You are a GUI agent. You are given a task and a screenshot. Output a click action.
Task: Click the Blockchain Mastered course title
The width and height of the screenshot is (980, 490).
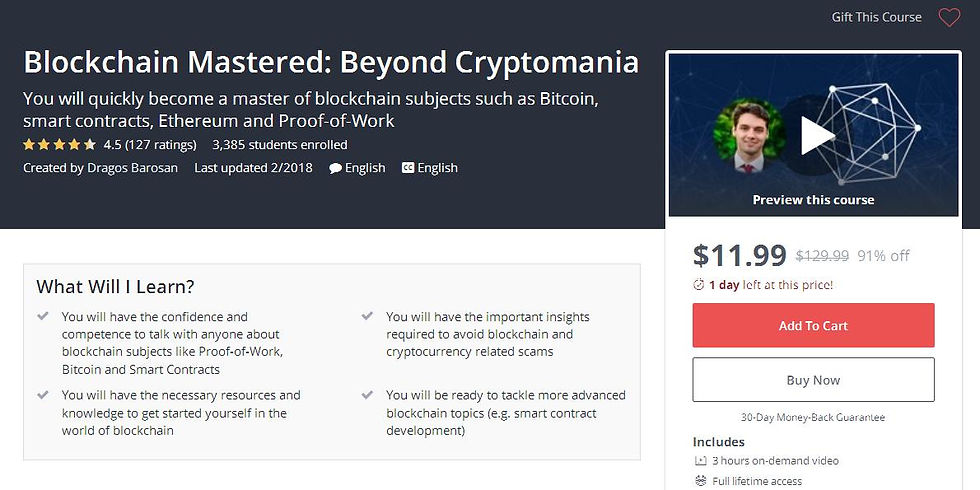tap(331, 62)
